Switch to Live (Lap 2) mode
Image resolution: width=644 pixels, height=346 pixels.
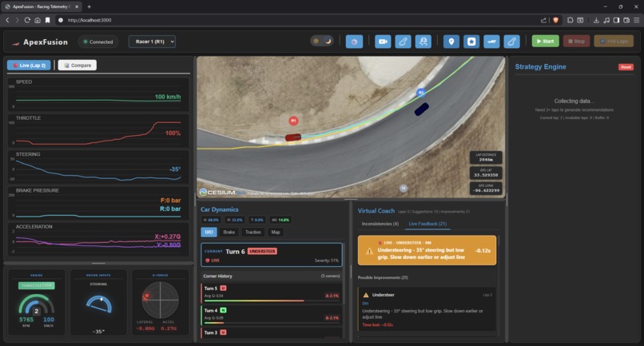pyautogui.click(x=29, y=66)
